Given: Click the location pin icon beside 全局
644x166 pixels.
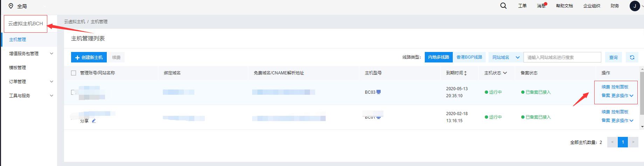Looking at the screenshot, I should 11,6.
